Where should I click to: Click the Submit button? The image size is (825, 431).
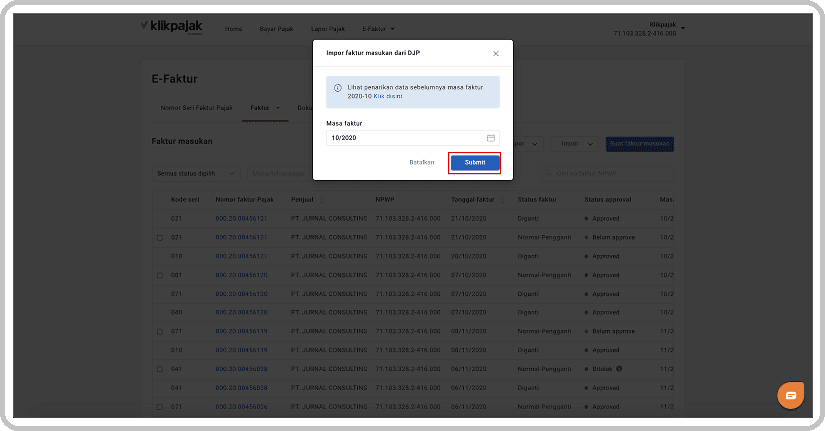475,163
